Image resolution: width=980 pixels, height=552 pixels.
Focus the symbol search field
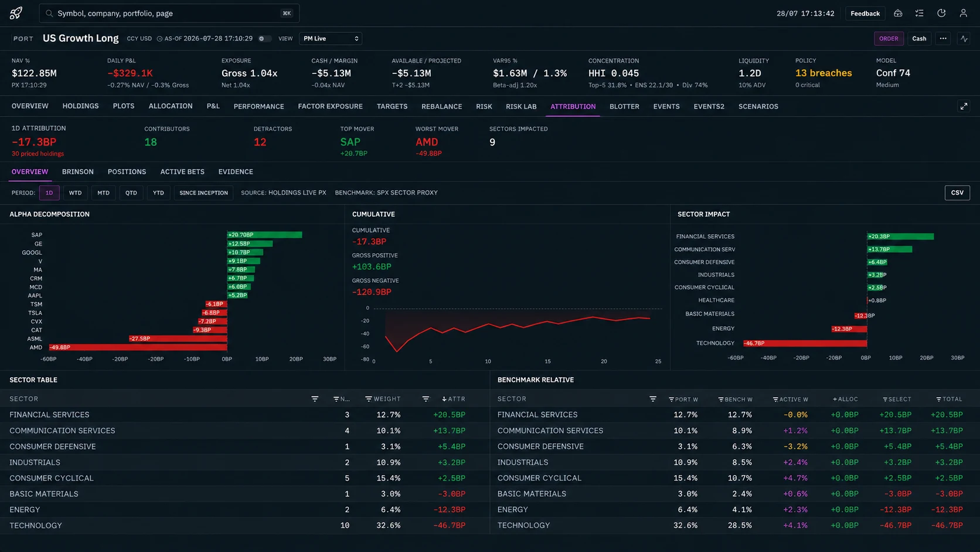click(169, 13)
